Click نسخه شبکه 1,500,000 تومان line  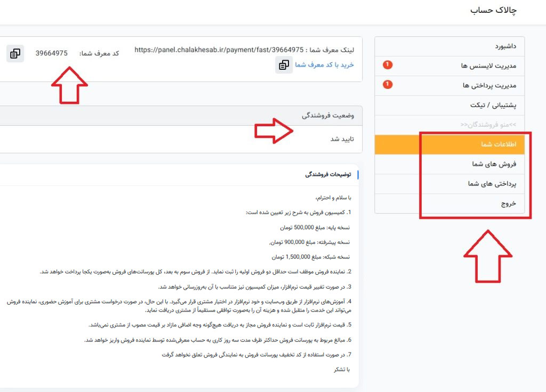click(311, 257)
